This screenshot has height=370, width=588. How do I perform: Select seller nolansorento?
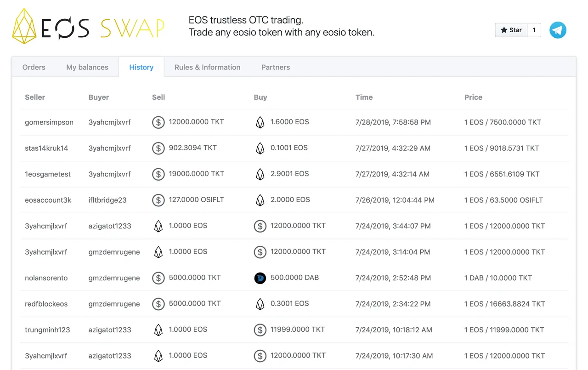coord(46,278)
